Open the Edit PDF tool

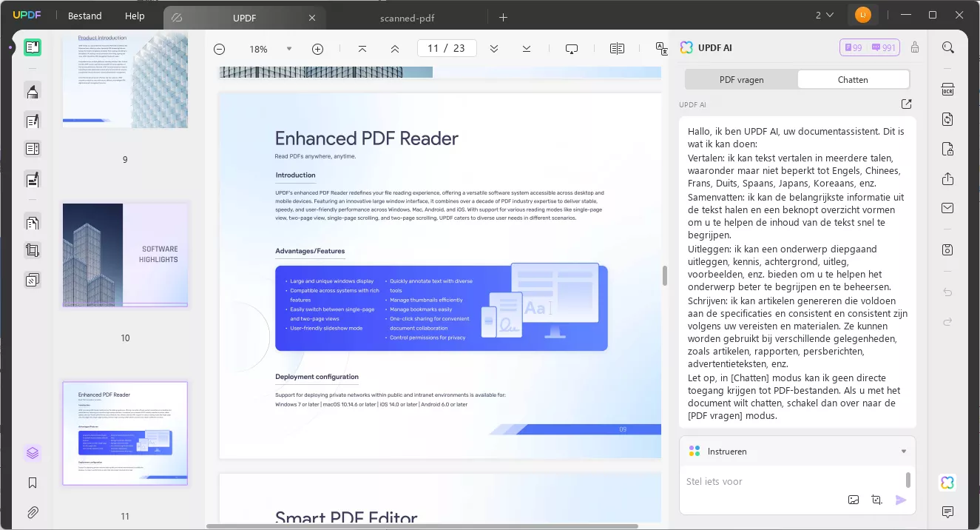33,120
